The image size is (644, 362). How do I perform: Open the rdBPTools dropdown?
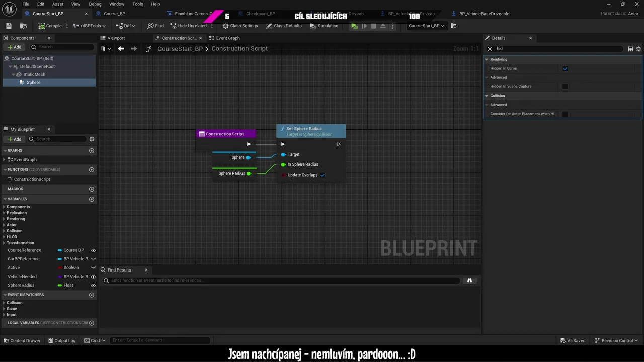89,26
